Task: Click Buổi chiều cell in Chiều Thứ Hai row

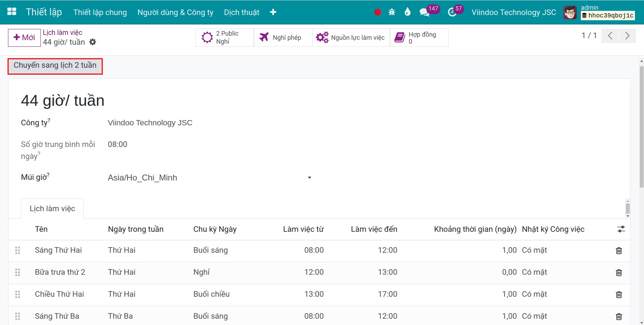Action: 211,294
